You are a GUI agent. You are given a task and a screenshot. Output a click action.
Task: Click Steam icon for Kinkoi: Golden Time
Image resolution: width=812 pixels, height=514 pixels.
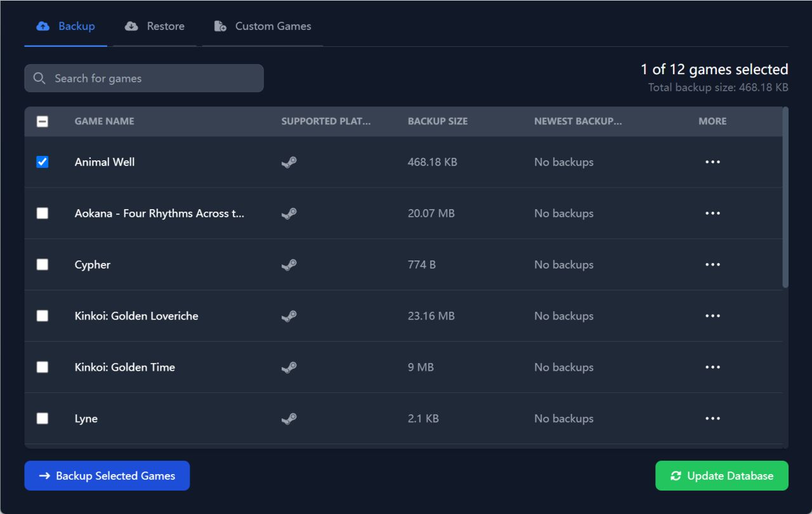coord(289,368)
